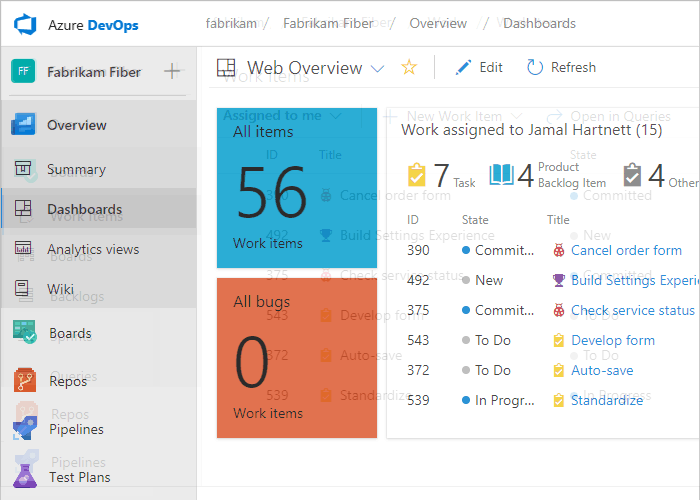Open Pipelines from the sidebar icon
The width and height of the screenshot is (700, 500).
(25, 429)
